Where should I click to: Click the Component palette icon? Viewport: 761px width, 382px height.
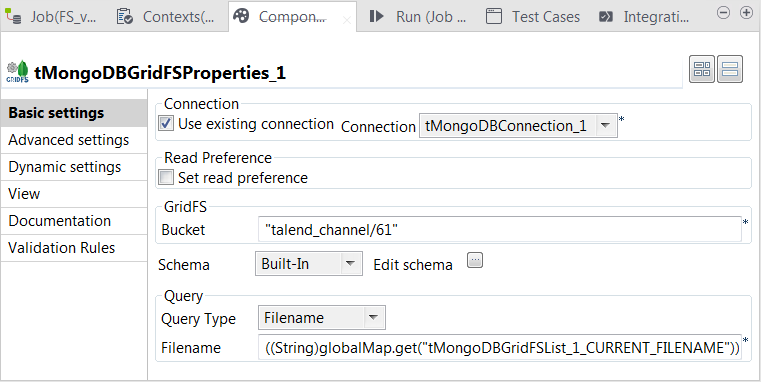[241, 16]
